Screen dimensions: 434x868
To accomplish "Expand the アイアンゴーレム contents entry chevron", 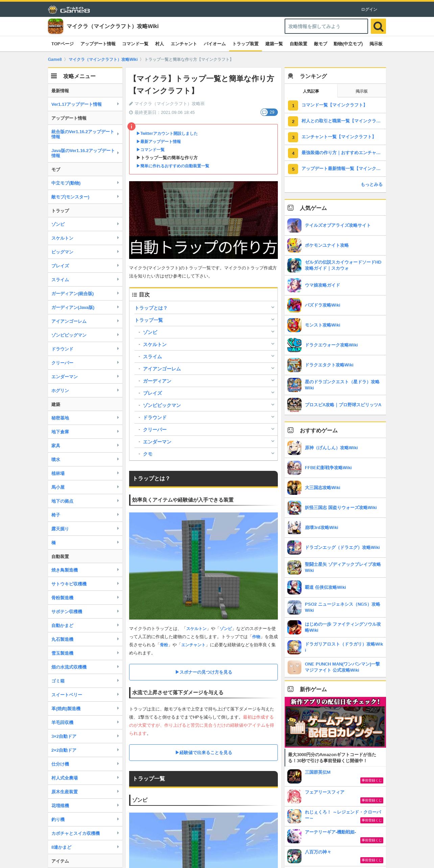I will [x=272, y=368].
